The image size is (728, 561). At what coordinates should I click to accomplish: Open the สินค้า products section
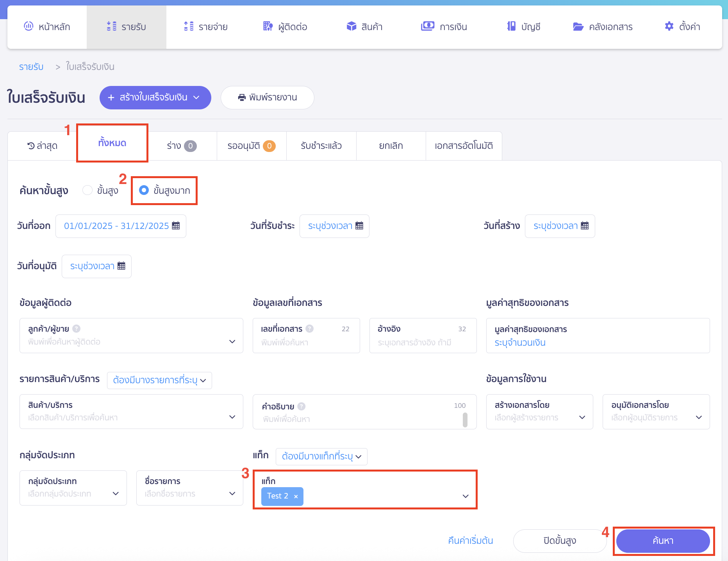point(364,27)
